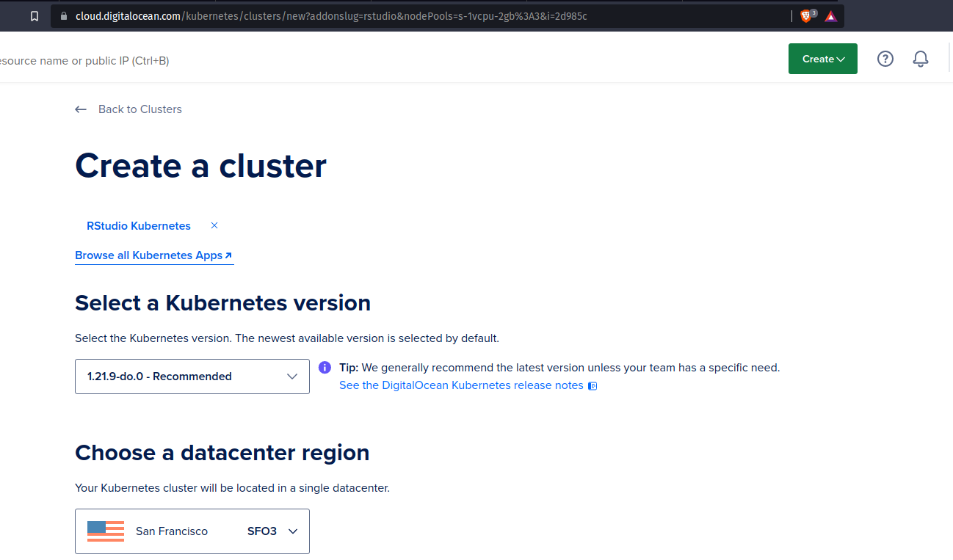The width and height of the screenshot is (953, 560).
Task: Click the RStudio Kubernetes app label
Action: pos(139,226)
